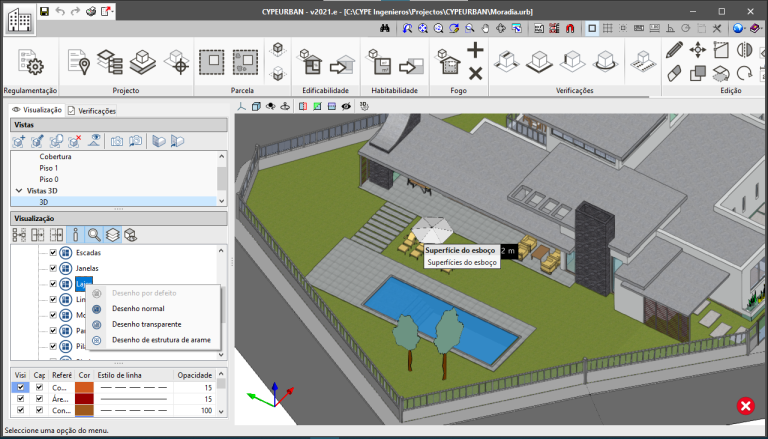Toggle the first row Visi checkbox

point(20,386)
